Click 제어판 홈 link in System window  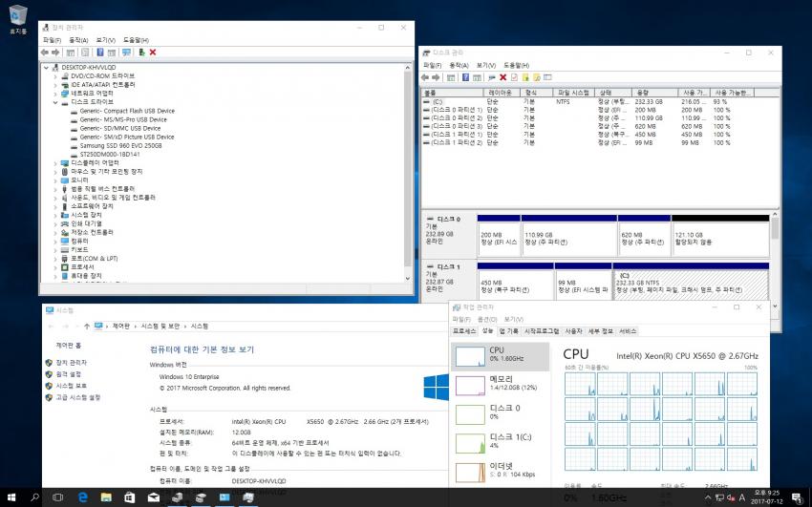[69, 346]
